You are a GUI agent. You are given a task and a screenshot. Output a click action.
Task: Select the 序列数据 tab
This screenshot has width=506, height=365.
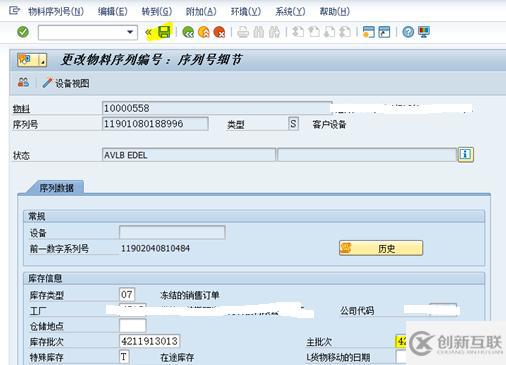click(56, 188)
